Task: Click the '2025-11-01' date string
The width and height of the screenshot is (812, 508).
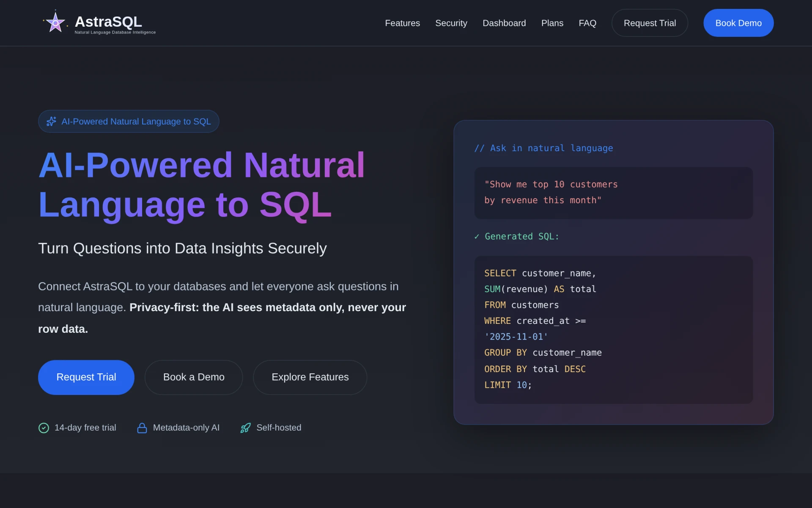Action: (516, 337)
